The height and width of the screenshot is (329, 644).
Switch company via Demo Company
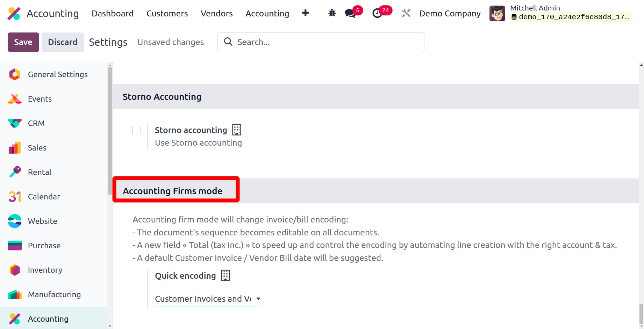tap(450, 13)
